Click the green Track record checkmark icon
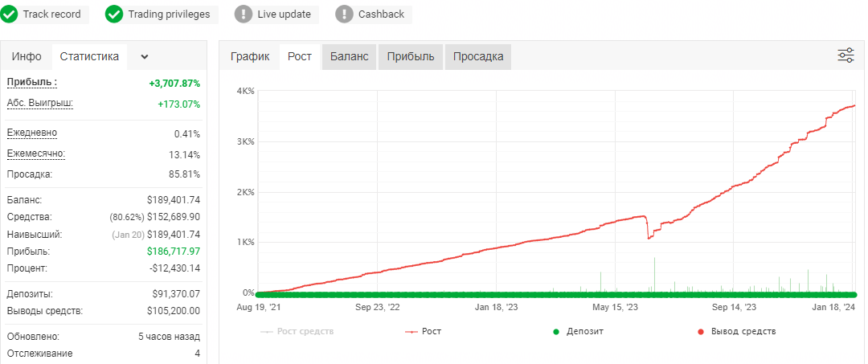Screen dimensions: 868x364 pos(9,14)
